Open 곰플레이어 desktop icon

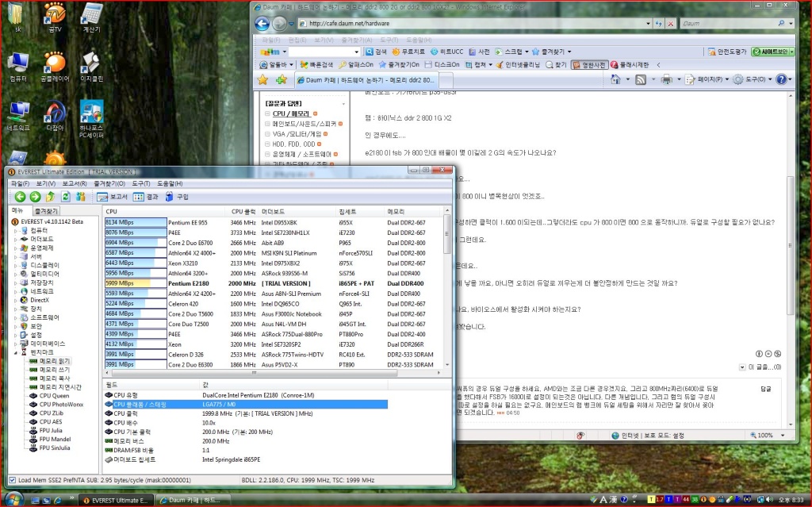click(55, 67)
